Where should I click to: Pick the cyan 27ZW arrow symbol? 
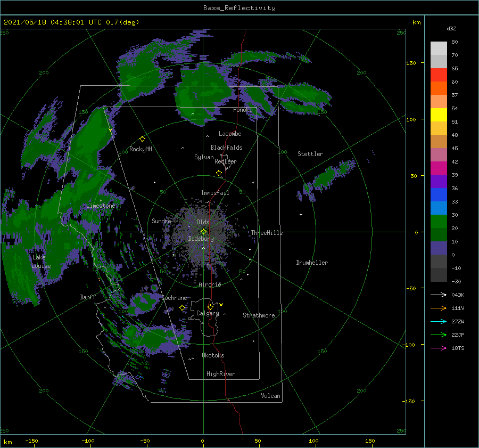click(x=439, y=321)
